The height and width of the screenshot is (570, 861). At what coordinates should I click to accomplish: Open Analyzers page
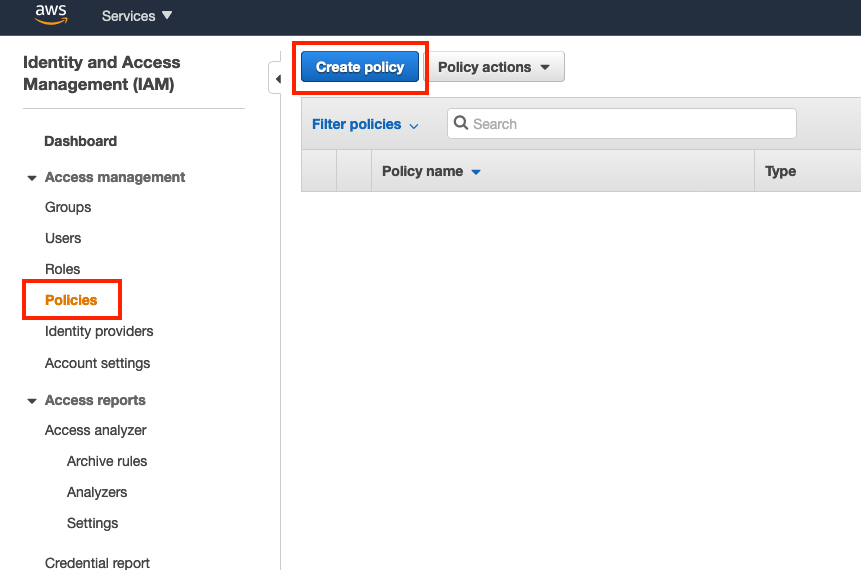[x=97, y=493]
